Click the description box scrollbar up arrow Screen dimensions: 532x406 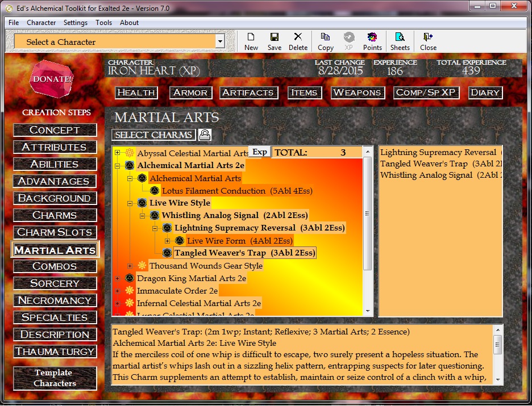[498, 330]
